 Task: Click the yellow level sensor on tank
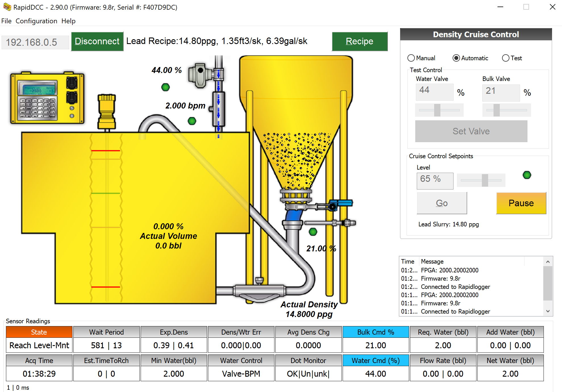pyautogui.click(x=107, y=112)
